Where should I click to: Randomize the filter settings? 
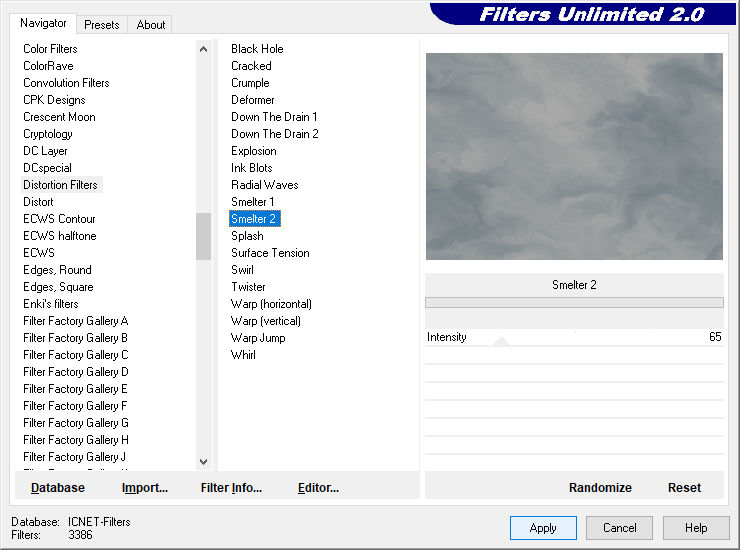[600, 488]
